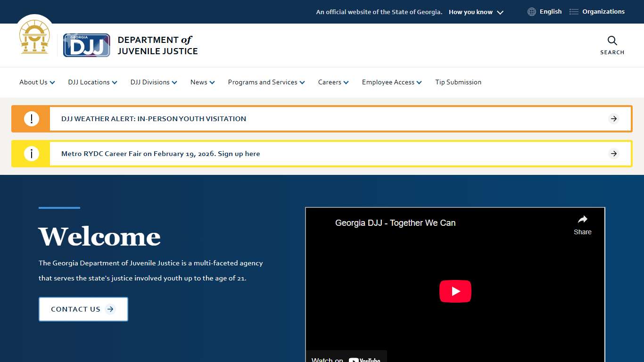Click the Contact Us button
This screenshot has height=362, width=644.
(83, 309)
